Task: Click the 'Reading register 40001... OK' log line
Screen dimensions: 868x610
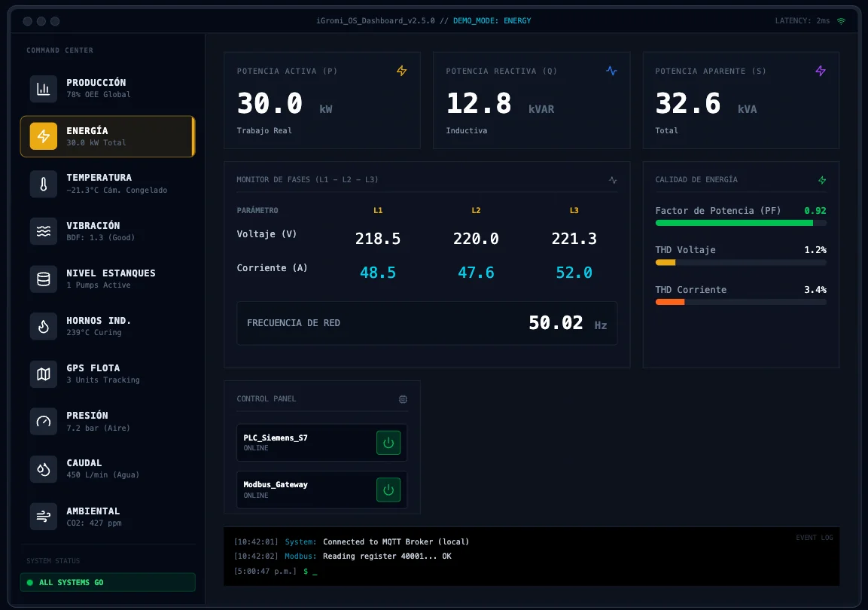Action: pyautogui.click(x=387, y=557)
